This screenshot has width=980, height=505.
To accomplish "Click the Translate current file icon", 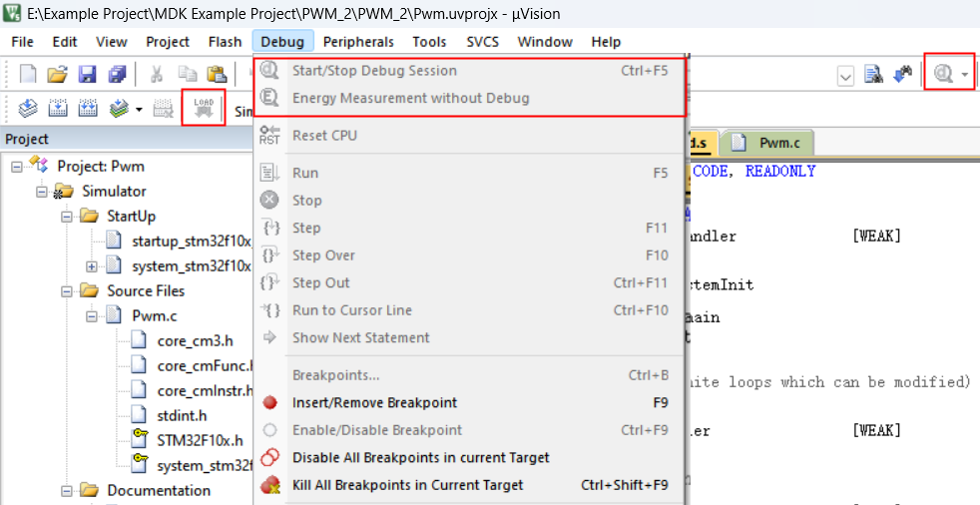I will click(x=28, y=109).
